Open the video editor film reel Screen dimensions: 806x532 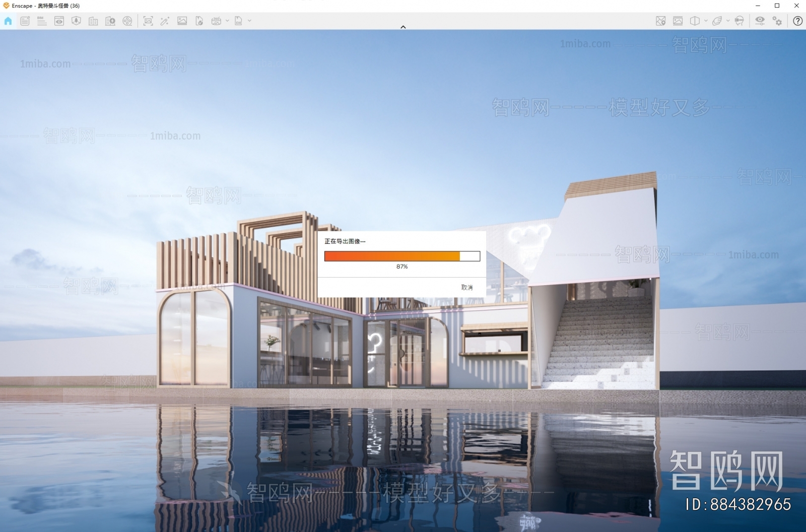click(x=127, y=21)
